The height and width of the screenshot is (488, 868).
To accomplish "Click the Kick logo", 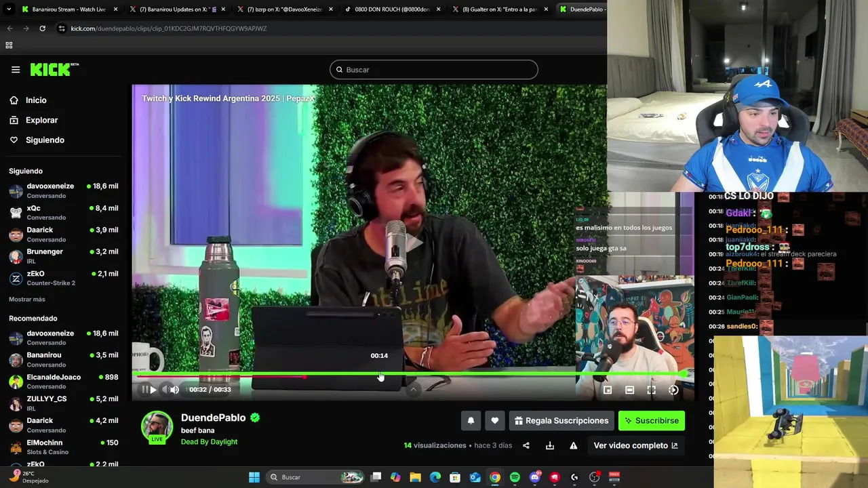I will pyautogui.click(x=54, y=69).
